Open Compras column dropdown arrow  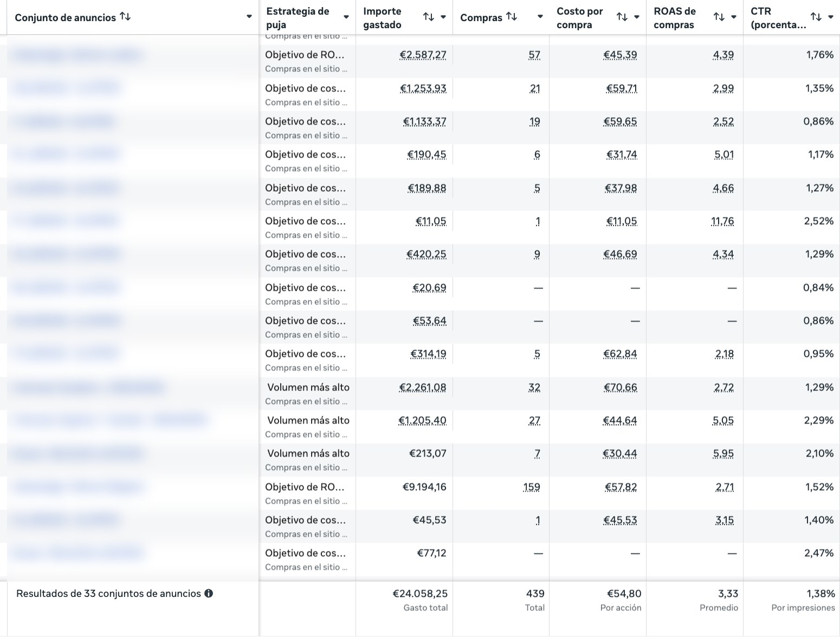click(540, 17)
